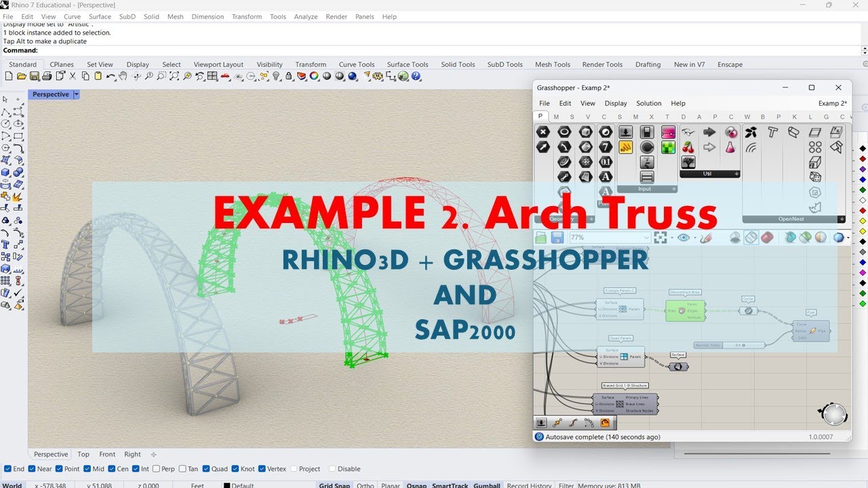Toggle Gumball in the status bar
Viewport: 868px width, 488px height.
(x=486, y=485)
